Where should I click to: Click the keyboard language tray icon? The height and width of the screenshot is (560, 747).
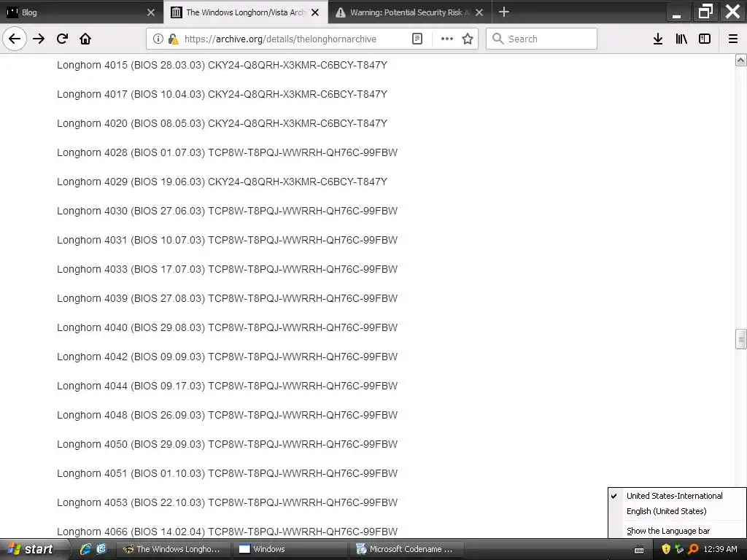639,550
